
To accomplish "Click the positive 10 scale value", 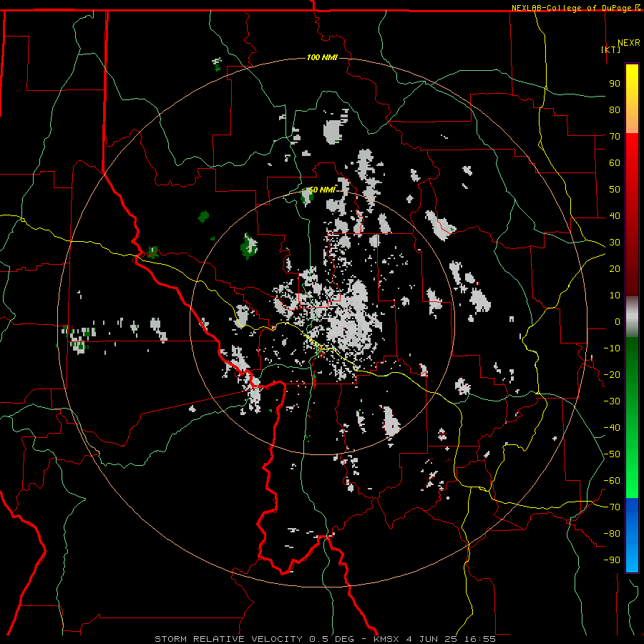I will pyautogui.click(x=615, y=296).
